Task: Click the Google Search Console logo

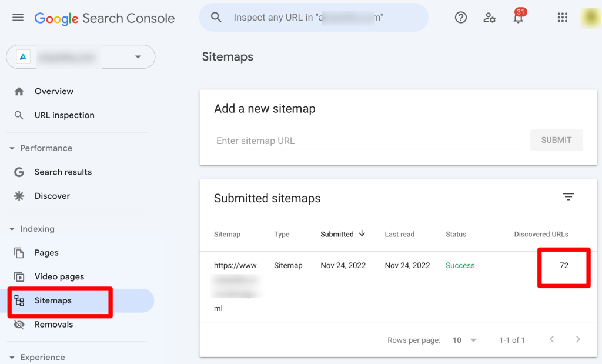Action: coord(105,18)
